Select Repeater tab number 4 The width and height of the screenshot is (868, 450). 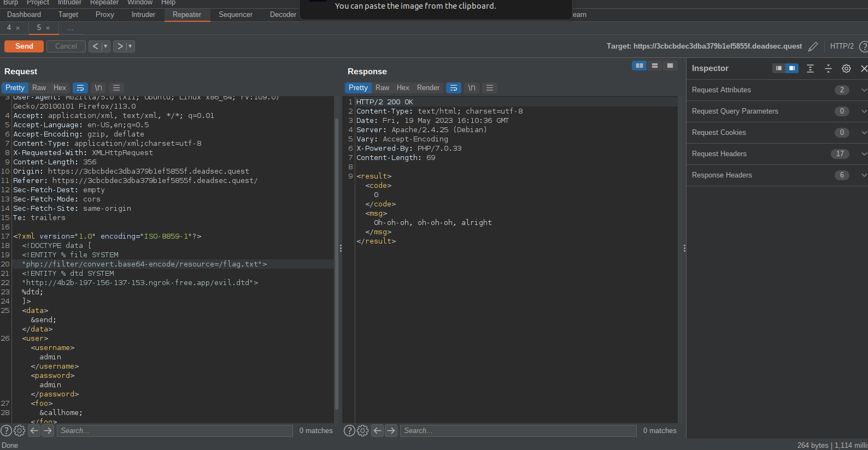[x=9, y=28]
